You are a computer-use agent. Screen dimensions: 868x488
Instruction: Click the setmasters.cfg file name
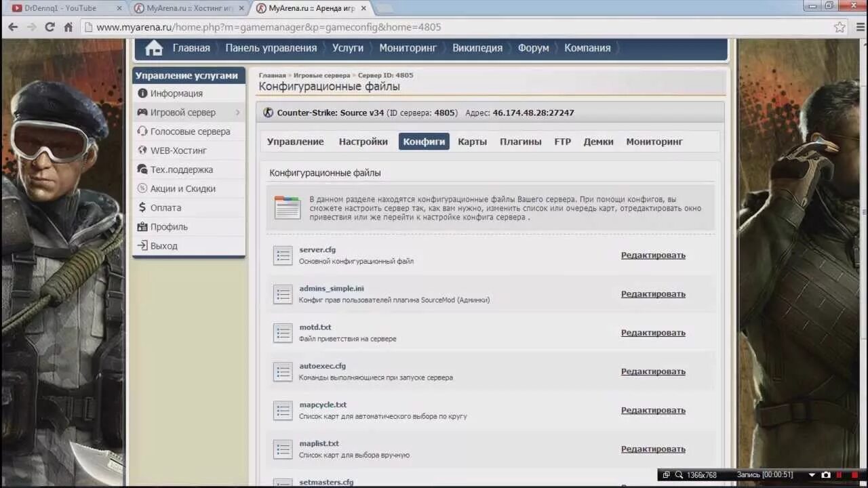(326, 483)
